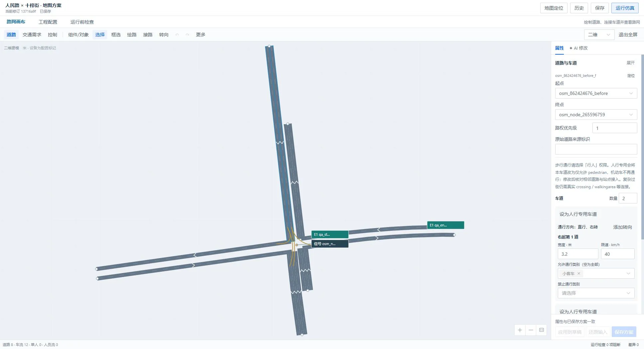The height and width of the screenshot is (349, 644).
Task: Click the 宽度 3.2 input field
Action: (578, 254)
